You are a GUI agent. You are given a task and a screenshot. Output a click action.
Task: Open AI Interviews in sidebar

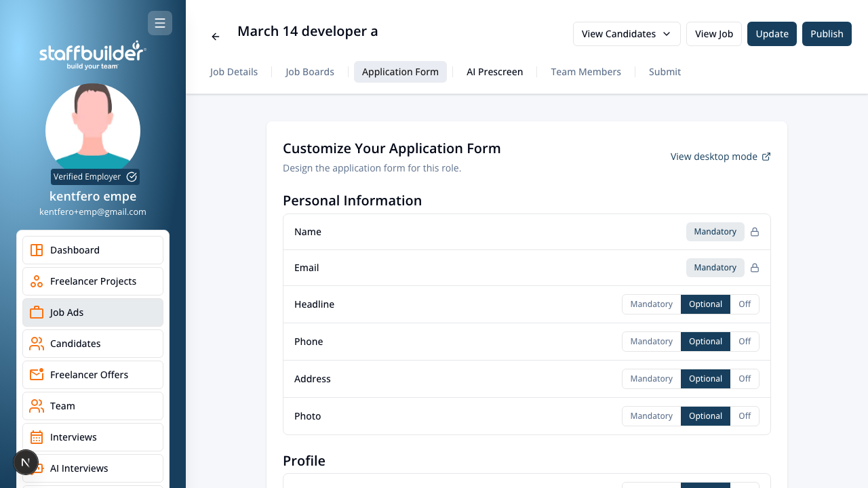coord(93,468)
